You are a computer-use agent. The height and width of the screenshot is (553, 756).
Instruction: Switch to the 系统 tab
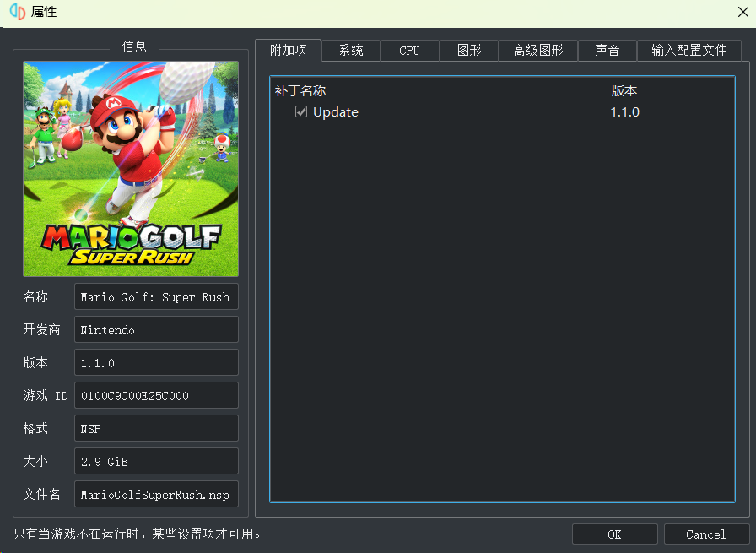tap(351, 51)
